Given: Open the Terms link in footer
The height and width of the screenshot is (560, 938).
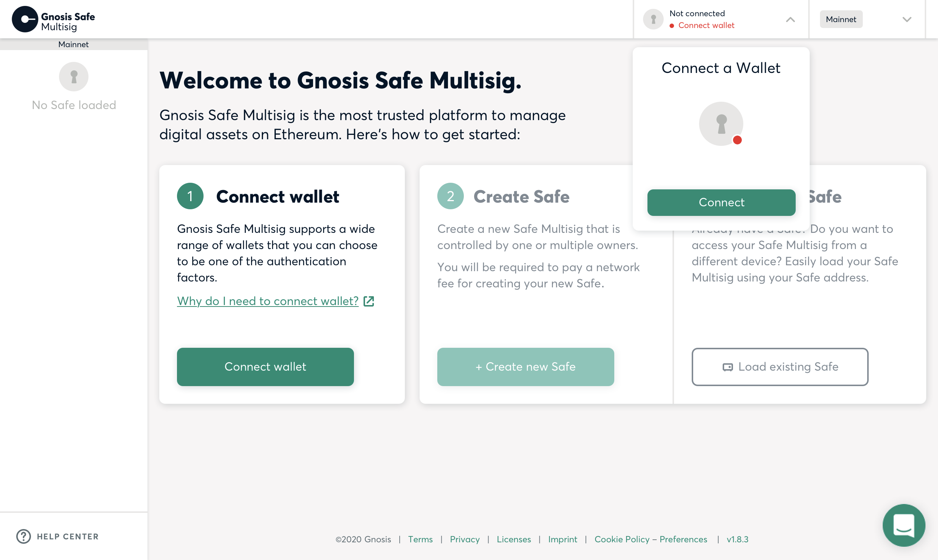Looking at the screenshot, I should [420, 539].
